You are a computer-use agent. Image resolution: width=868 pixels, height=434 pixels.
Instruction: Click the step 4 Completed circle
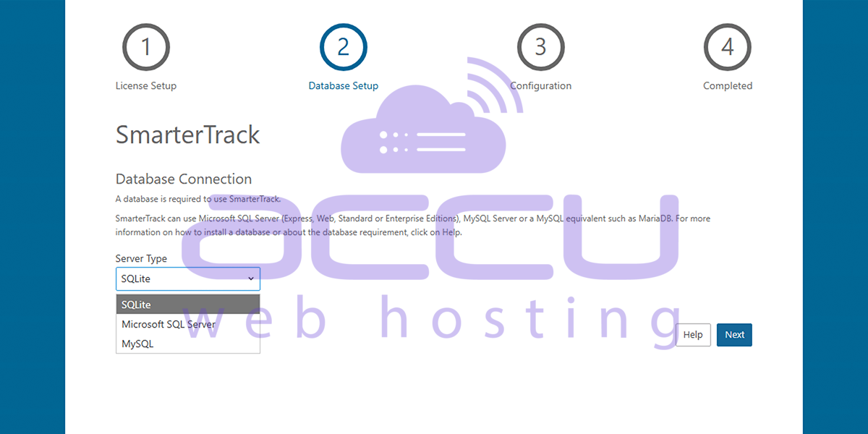pyautogui.click(x=728, y=47)
